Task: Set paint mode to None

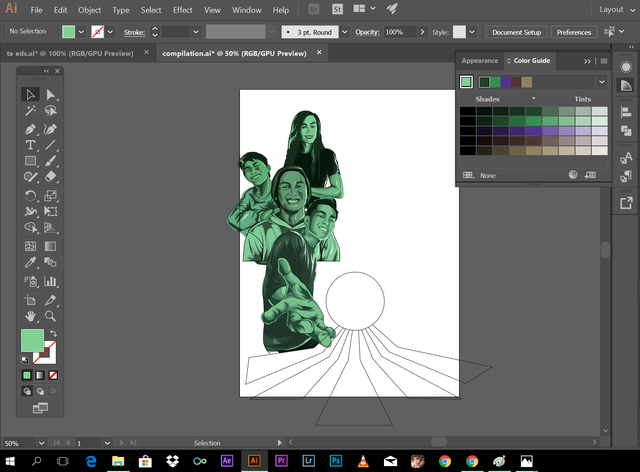Action: tap(54, 375)
